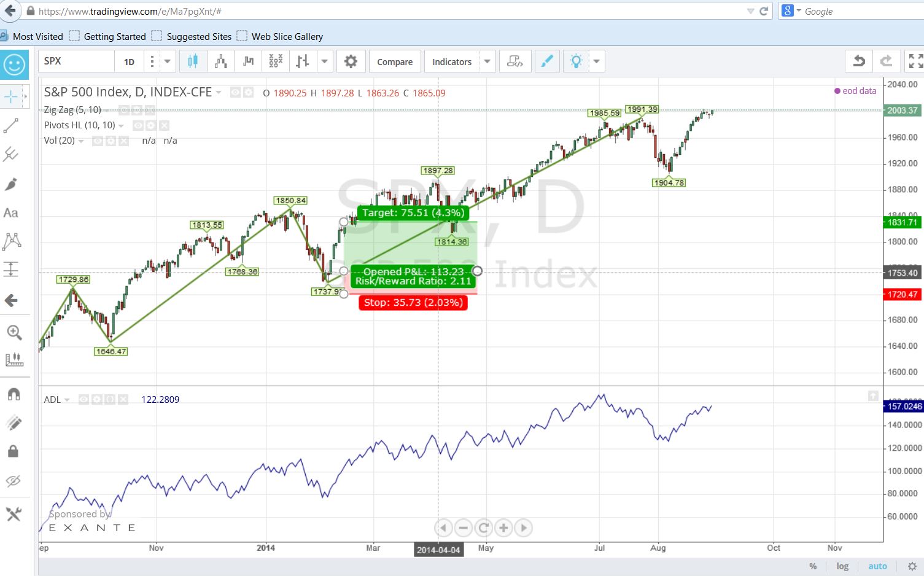Open Most Visited bookmarks item
Image resolution: width=924 pixels, height=576 pixels.
pyautogui.click(x=31, y=36)
